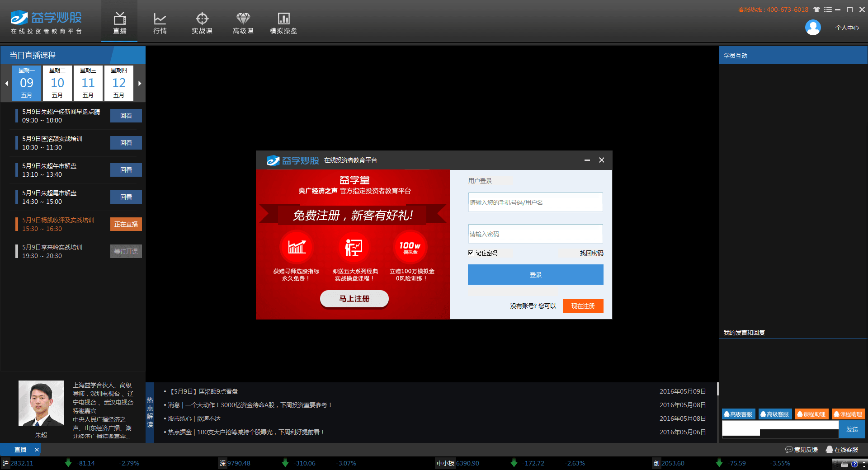Click the instructor 朱超 photo thumbnail

click(41, 403)
